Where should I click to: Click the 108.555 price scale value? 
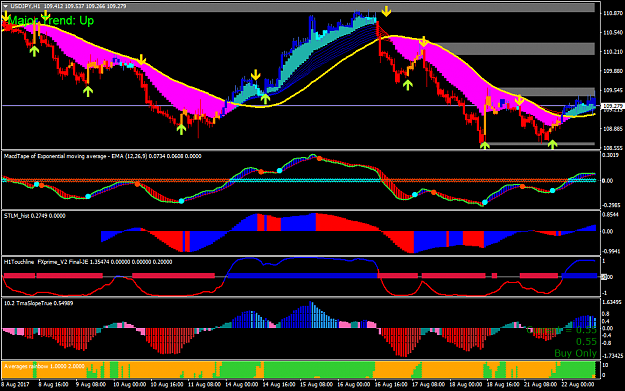613,147
